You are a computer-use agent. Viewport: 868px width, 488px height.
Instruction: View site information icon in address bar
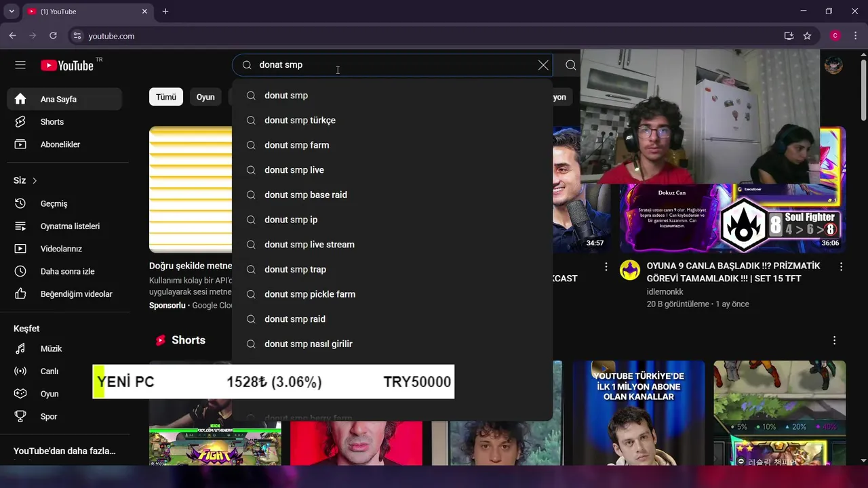77,36
